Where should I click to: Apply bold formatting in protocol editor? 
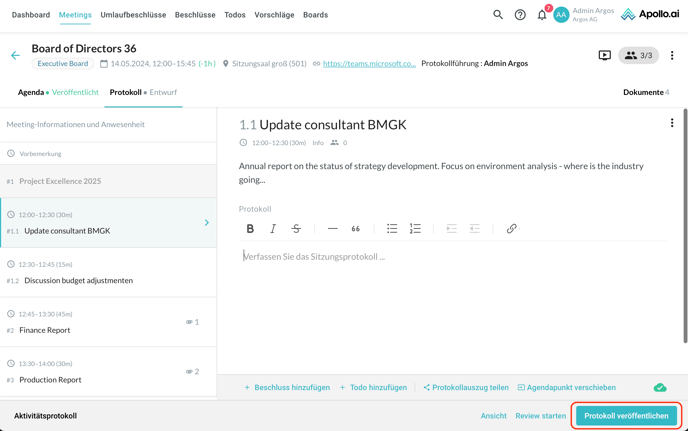250,229
